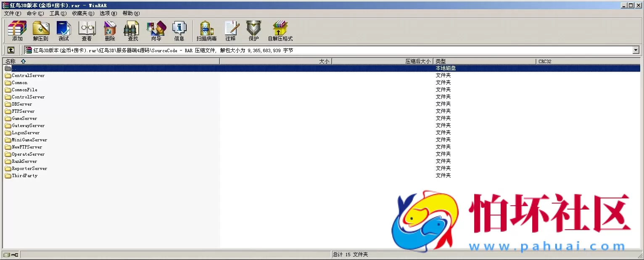Expand the address bar path dropdown

pos(636,50)
